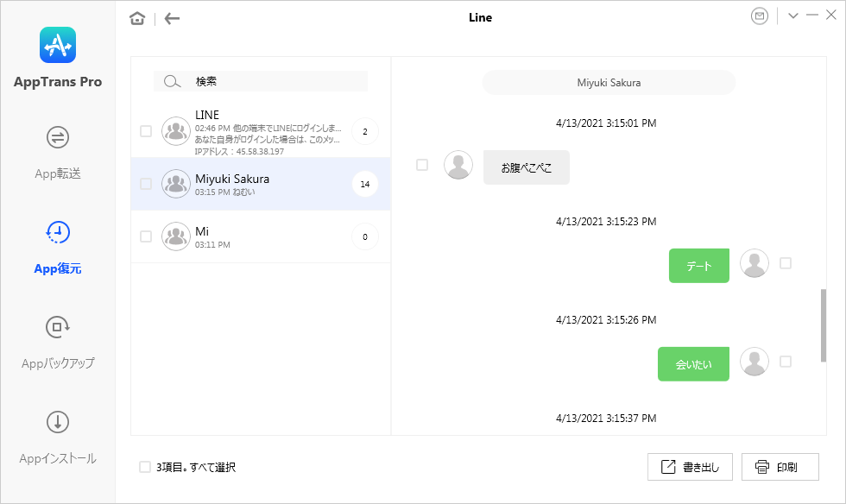Click avatar beside 会いたい message
The width and height of the screenshot is (846, 504).
754,362
